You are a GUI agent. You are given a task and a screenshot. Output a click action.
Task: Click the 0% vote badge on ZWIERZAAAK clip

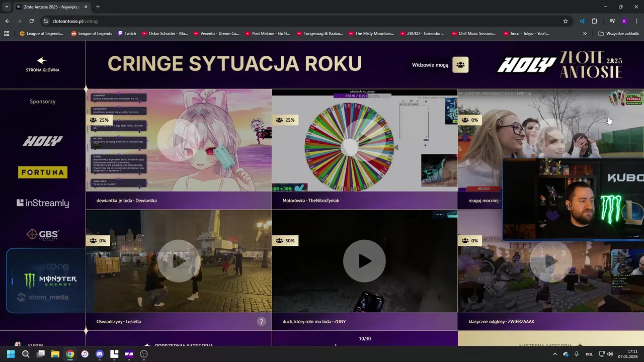coord(470,241)
